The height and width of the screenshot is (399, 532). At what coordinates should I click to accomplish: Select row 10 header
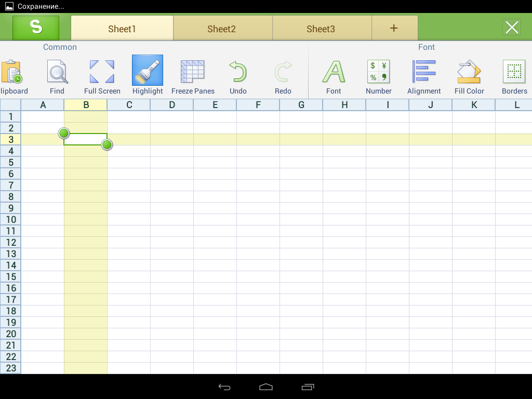point(11,219)
